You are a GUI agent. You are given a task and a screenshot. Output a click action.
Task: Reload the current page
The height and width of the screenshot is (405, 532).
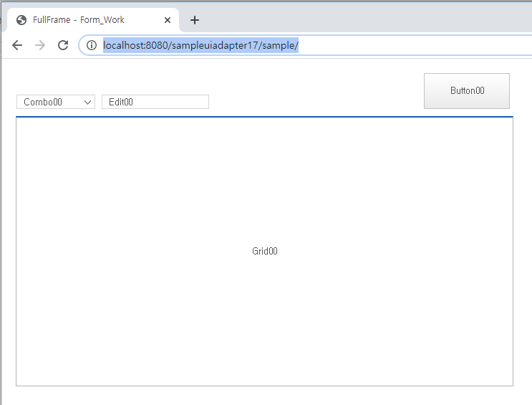pos(63,45)
